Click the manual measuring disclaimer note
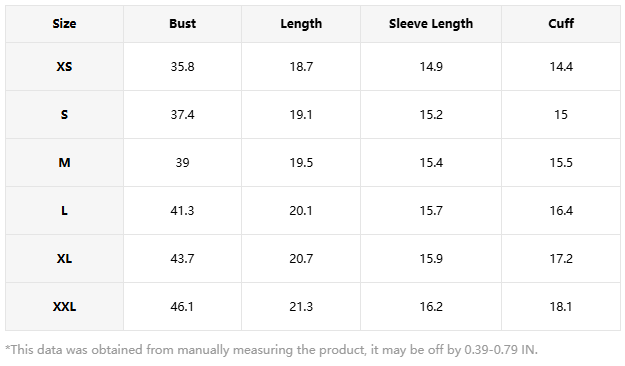The height and width of the screenshot is (366, 625). pos(271,350)
